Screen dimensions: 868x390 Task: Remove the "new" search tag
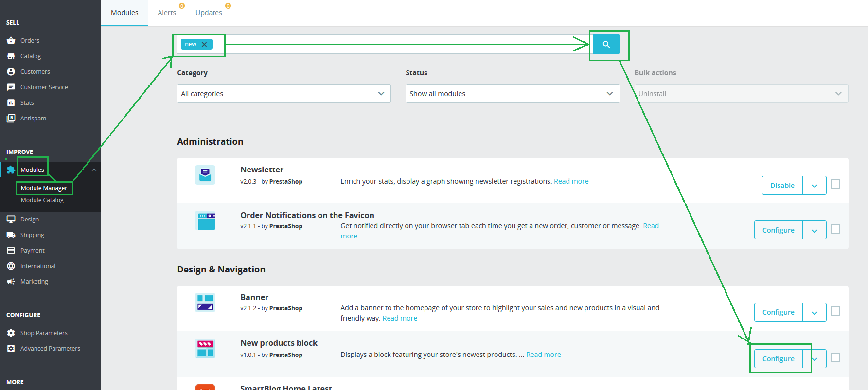coord(204,44)
